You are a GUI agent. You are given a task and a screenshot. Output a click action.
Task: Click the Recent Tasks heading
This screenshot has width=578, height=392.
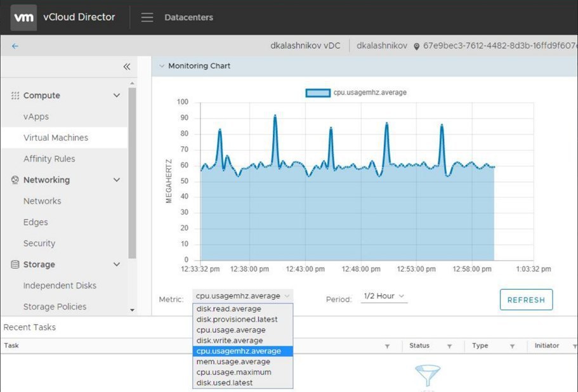(29, 327)
